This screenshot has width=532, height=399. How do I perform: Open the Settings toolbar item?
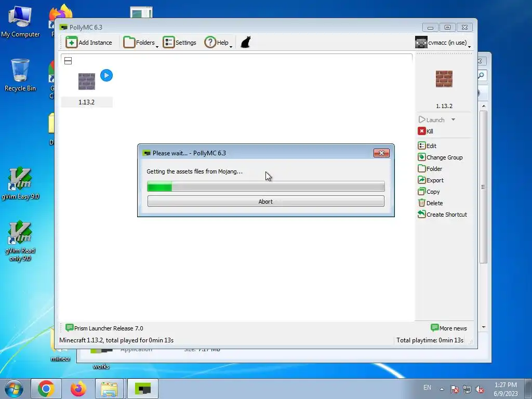pos(179,43)
